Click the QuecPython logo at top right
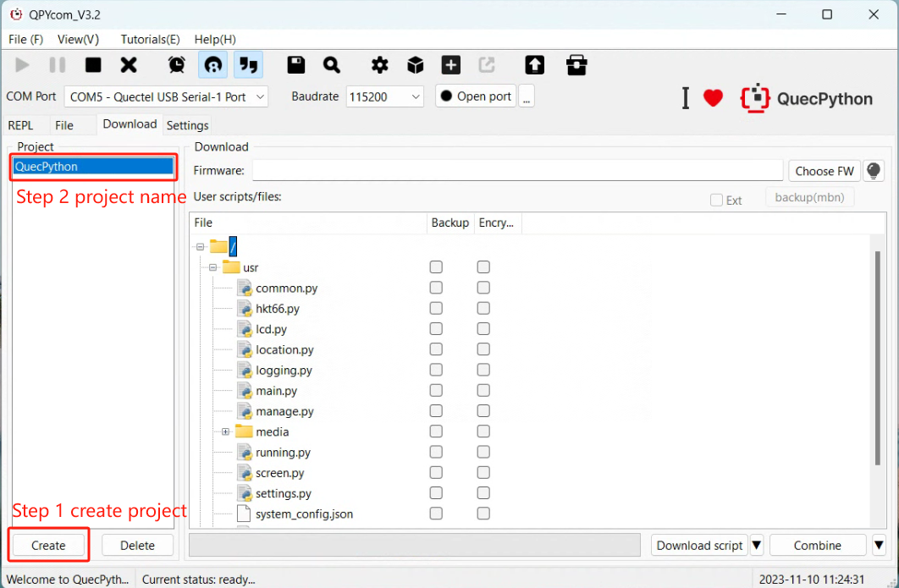899x588 pixels. tap(806, 99)
